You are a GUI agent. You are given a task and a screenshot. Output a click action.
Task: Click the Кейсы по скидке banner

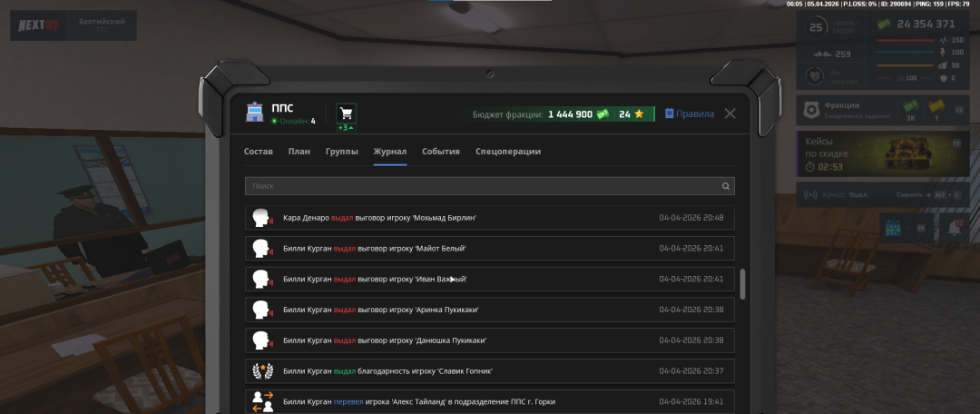click(886, 153)
